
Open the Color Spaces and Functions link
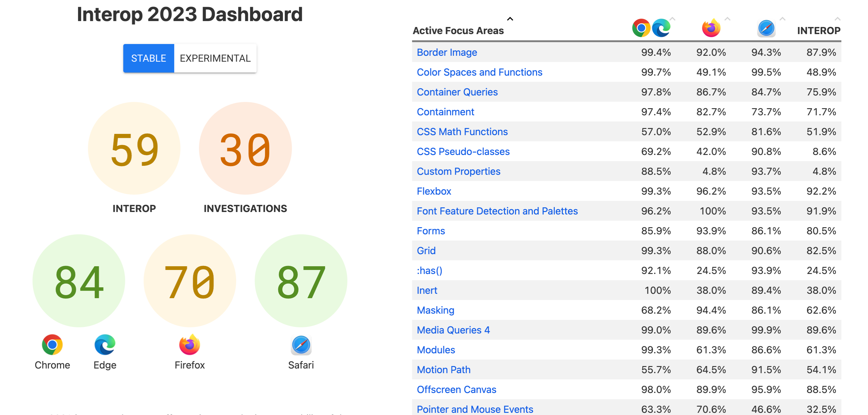point(479,72)
